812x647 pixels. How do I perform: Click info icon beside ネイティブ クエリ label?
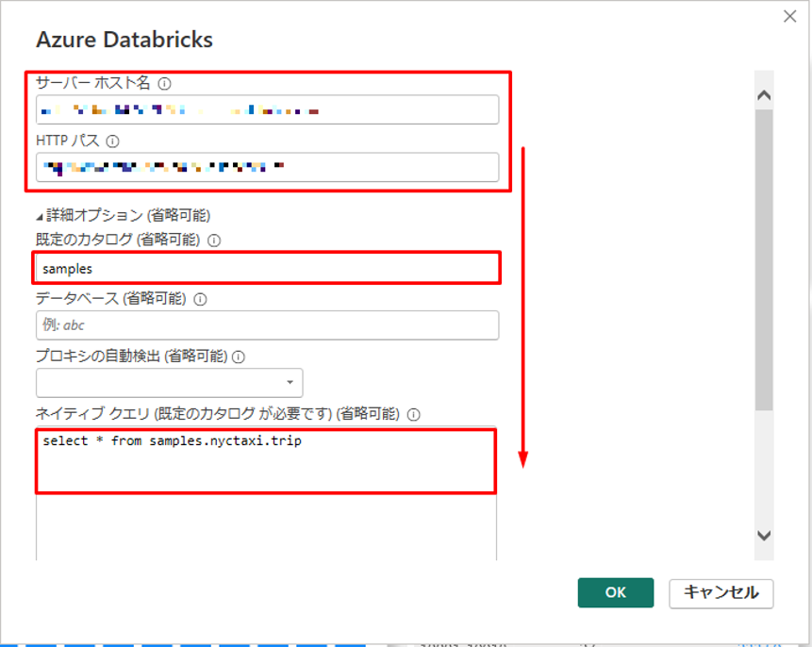pos(413,414)
